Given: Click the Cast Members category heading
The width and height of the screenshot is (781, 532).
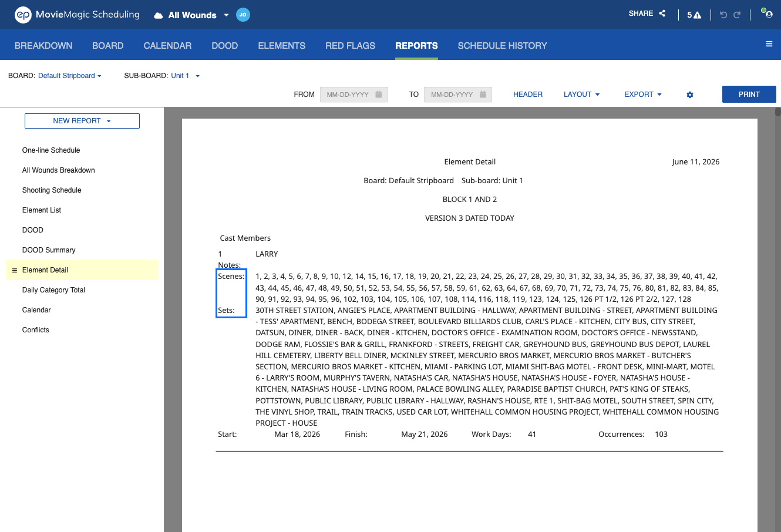Looking at the screenshot, I should click(245, 238).
